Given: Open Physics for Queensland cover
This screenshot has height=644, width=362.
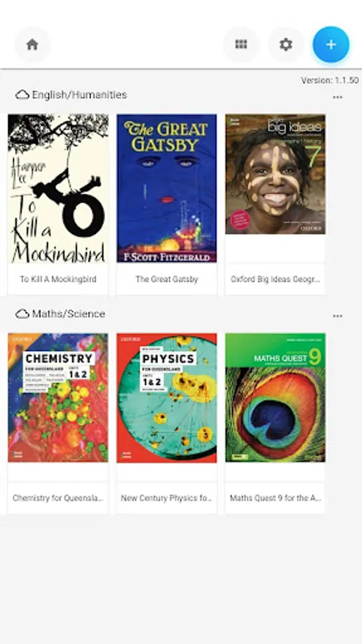Looking at the screenshot, I should click(x=167, y=398).
